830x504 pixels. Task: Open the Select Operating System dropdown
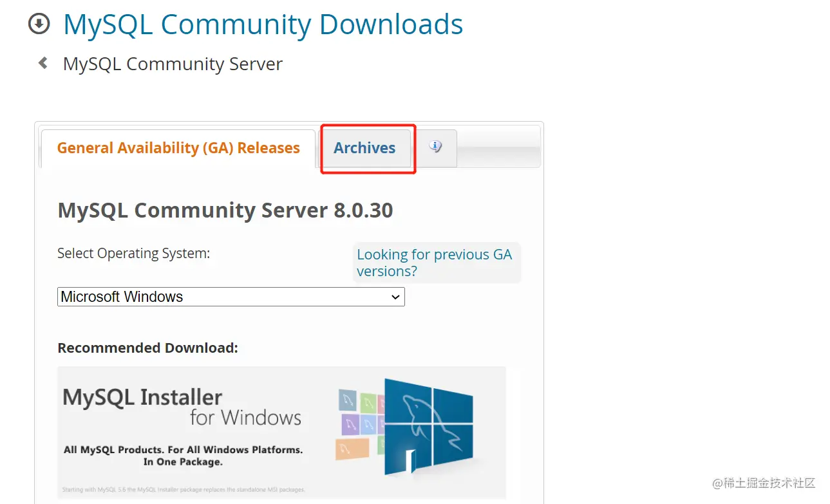click(231, 297)
